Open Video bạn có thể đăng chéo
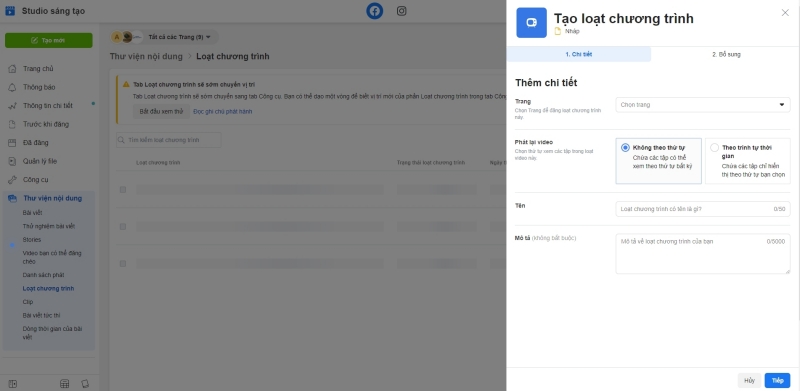This screenshot has height=391, width=800. point(52,257)
